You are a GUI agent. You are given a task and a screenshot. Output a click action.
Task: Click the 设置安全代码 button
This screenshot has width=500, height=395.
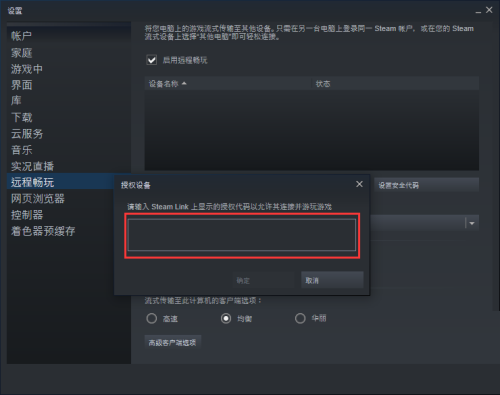426,185
